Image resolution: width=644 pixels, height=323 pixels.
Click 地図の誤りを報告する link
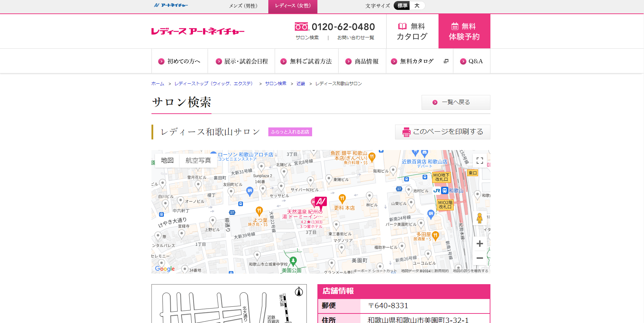pyautogui.click(x=471, y=271)
